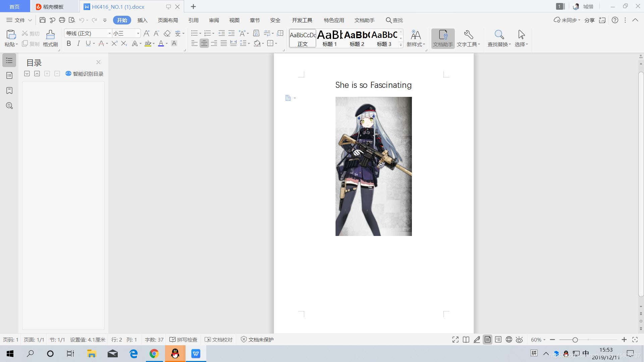Toggle center paragraph alignment
The height and width of the screenshot is (362, 644).
[204, 43]
